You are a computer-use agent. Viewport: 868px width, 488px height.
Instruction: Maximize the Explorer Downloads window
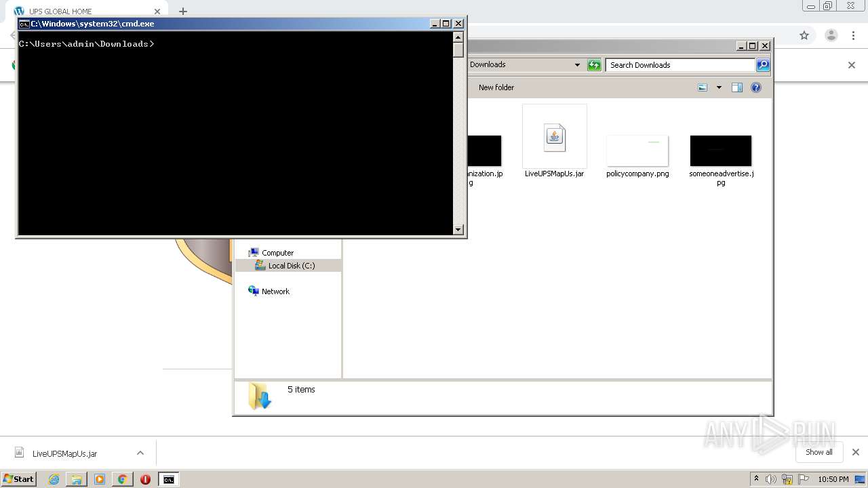(753, 46)
